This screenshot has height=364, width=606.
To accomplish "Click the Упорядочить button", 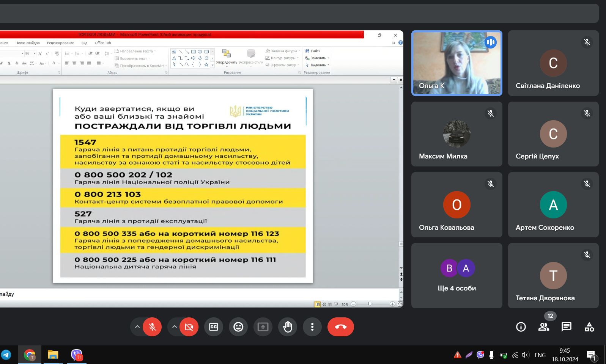I will coord(227,56).
